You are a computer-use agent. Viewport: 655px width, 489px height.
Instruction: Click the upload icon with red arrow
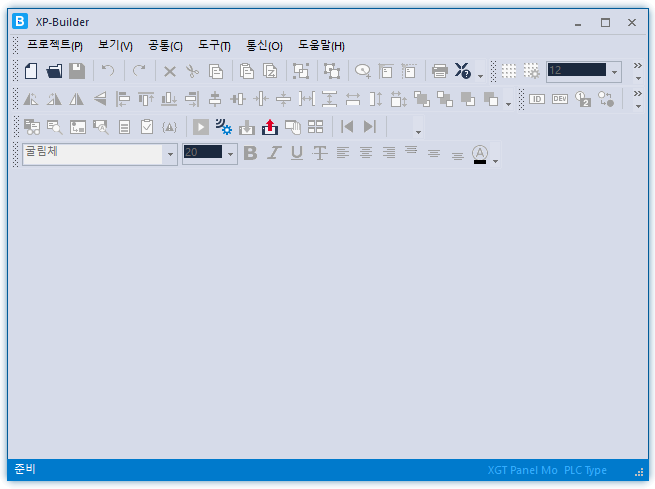click(x=270, y=127)
